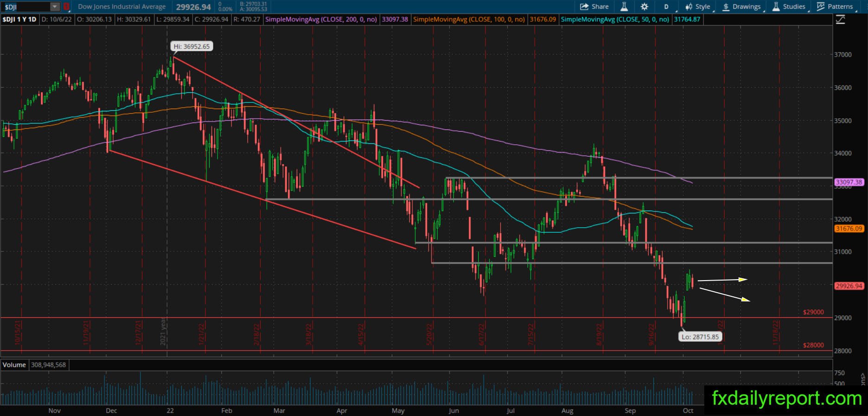Viewport: 868px width, 416px height.
Task: Click the 36000 price axis label
Action: point(843,88)
